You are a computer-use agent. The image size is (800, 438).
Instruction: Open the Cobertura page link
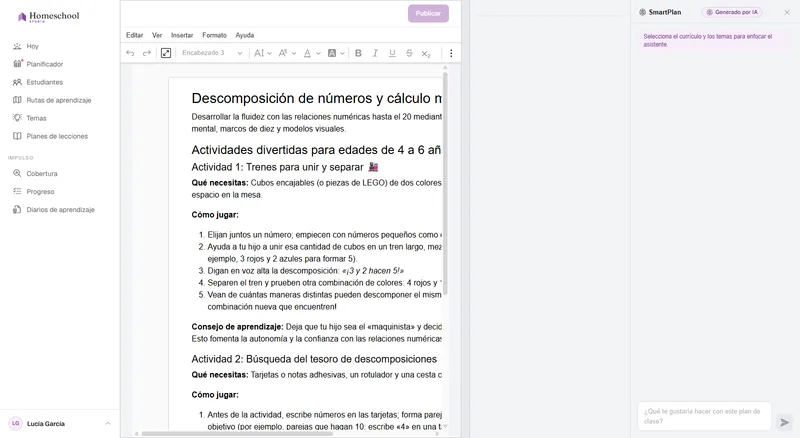click(x=42, y=174)
